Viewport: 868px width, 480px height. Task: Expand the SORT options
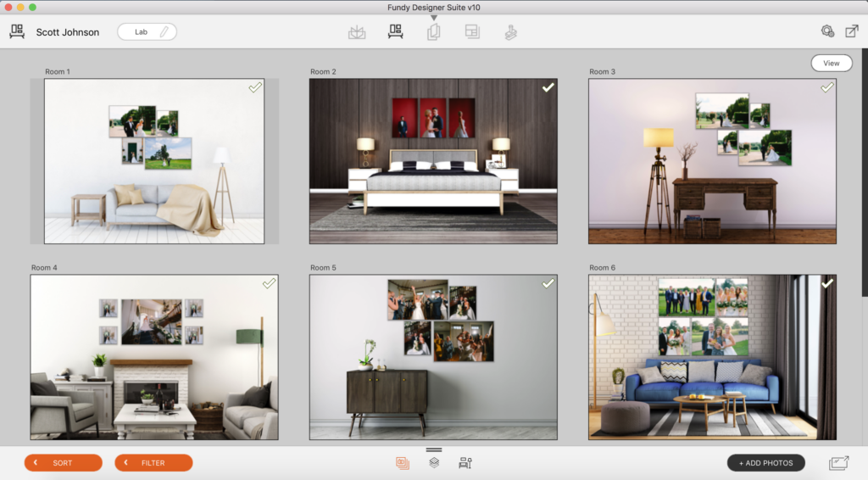point(63,463)
